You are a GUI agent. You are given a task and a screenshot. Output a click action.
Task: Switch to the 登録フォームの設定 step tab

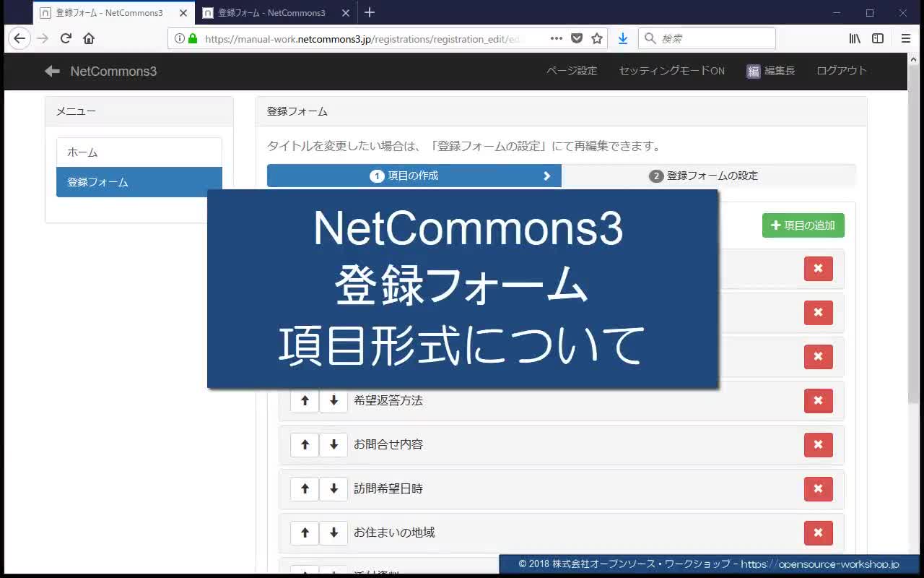708,176
